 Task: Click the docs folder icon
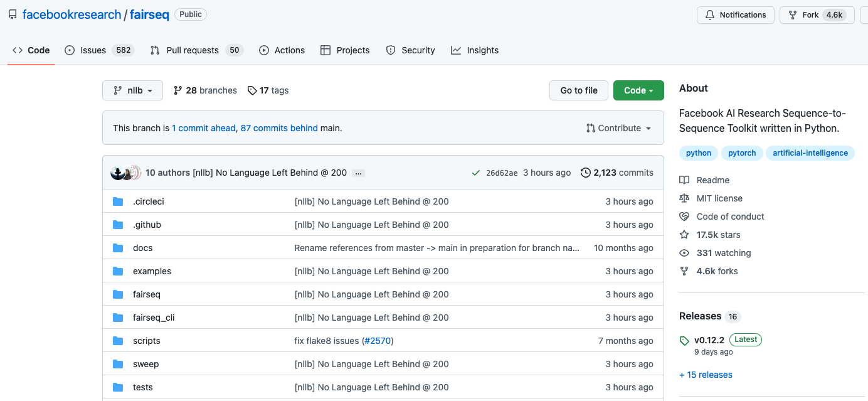click(118, 248)
